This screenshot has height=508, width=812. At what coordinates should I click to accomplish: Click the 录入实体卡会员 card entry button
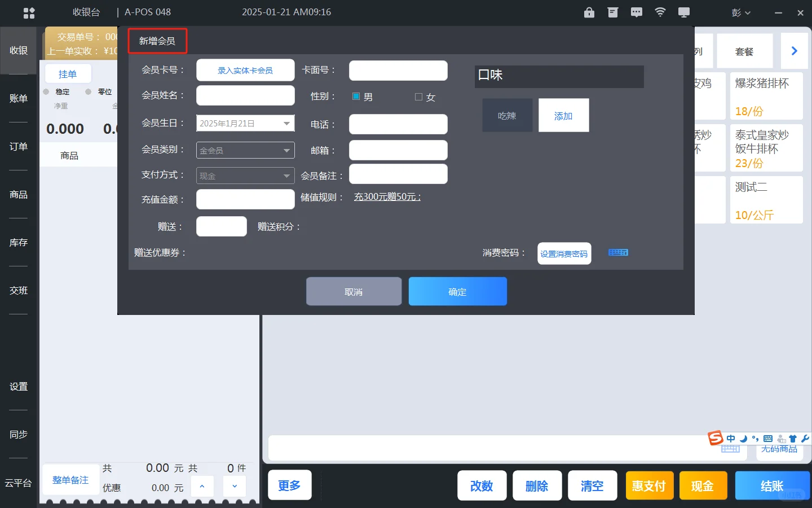point(245,70)
